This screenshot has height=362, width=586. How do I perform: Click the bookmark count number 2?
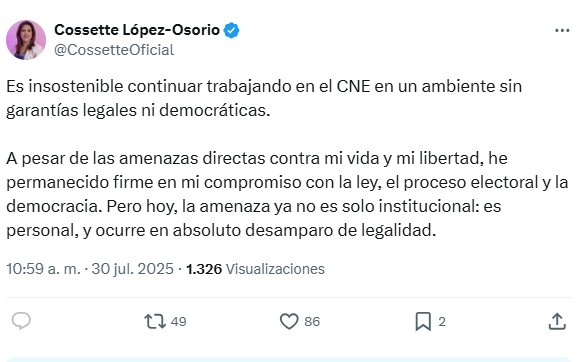tap(442, 322)
